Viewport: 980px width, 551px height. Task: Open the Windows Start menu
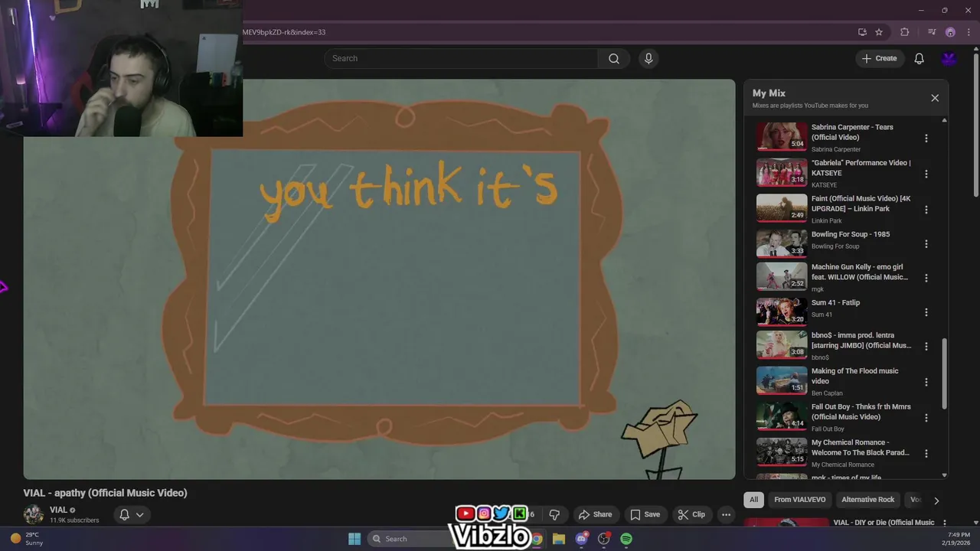click(x=354, y=539)
